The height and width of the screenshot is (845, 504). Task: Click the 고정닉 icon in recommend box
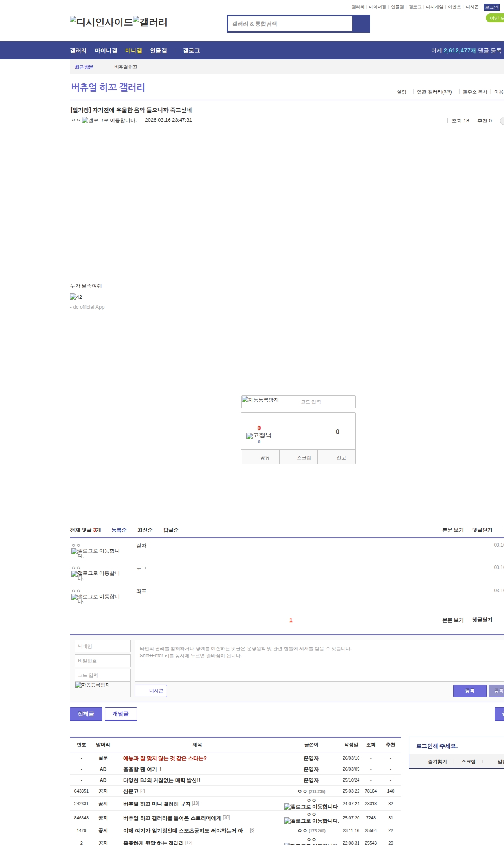coord(259,435)
